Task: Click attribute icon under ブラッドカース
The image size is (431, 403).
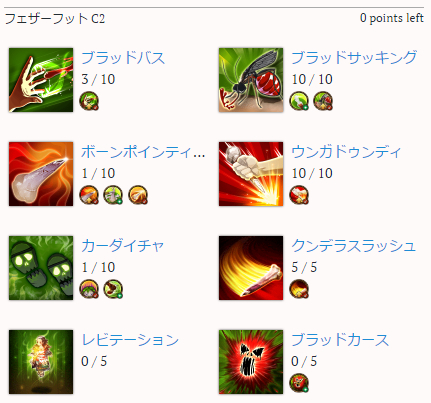Action: [x=299, y=383]
